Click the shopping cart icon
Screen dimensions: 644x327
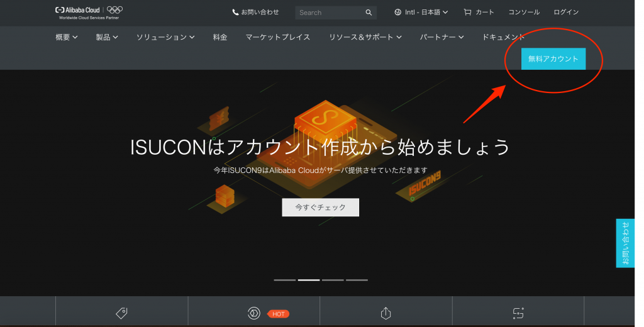point(467,13)
